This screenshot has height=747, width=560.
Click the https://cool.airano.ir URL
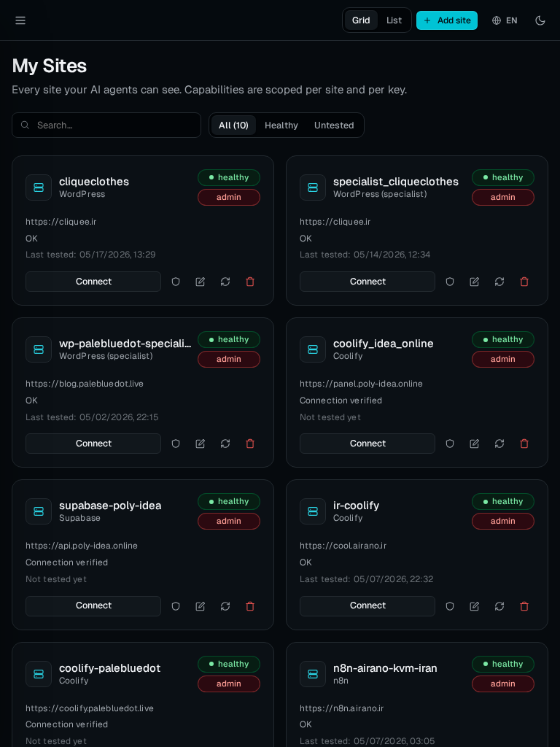tap(343, 546)
